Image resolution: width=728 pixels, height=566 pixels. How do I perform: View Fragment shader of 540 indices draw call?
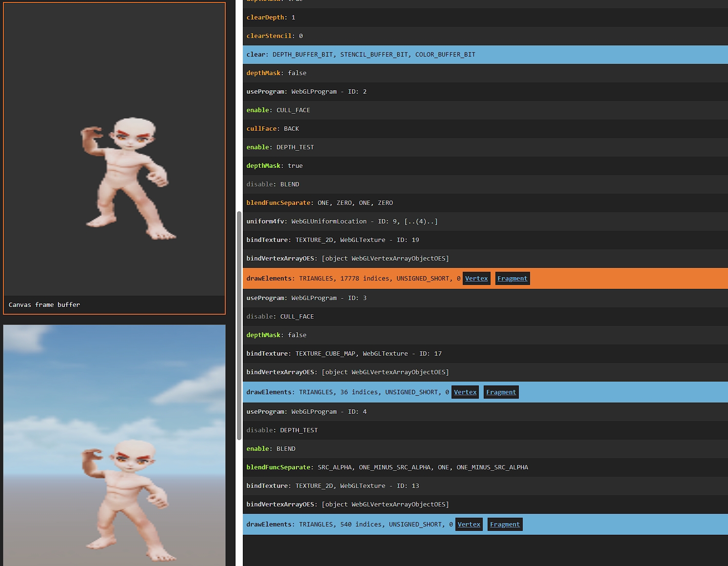pos(505,525)
